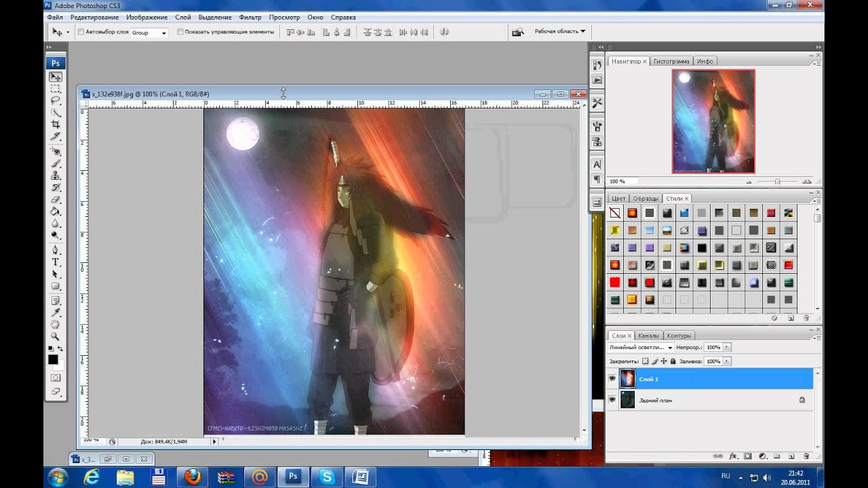Select the Eraser tool
The height and width of the screenshot is (488, 868).
(x=56, y=199)
